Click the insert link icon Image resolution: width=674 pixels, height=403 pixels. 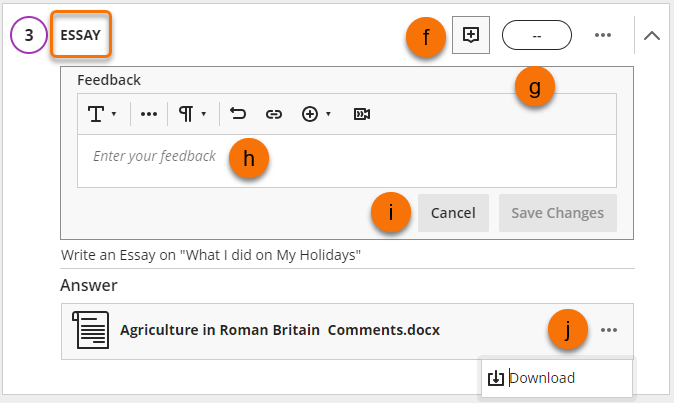pyautogui.click(x=273, y=114)
